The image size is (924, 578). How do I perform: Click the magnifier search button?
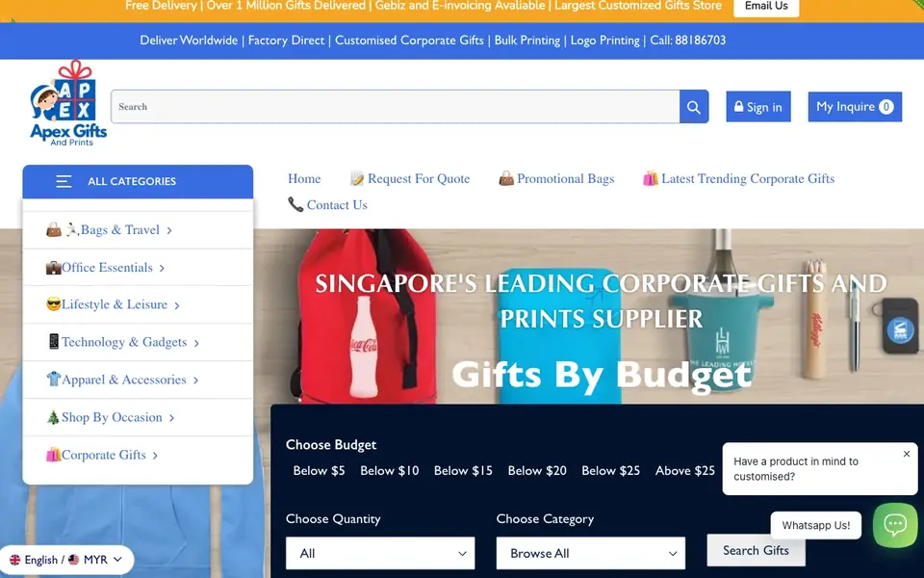(694, 107)
